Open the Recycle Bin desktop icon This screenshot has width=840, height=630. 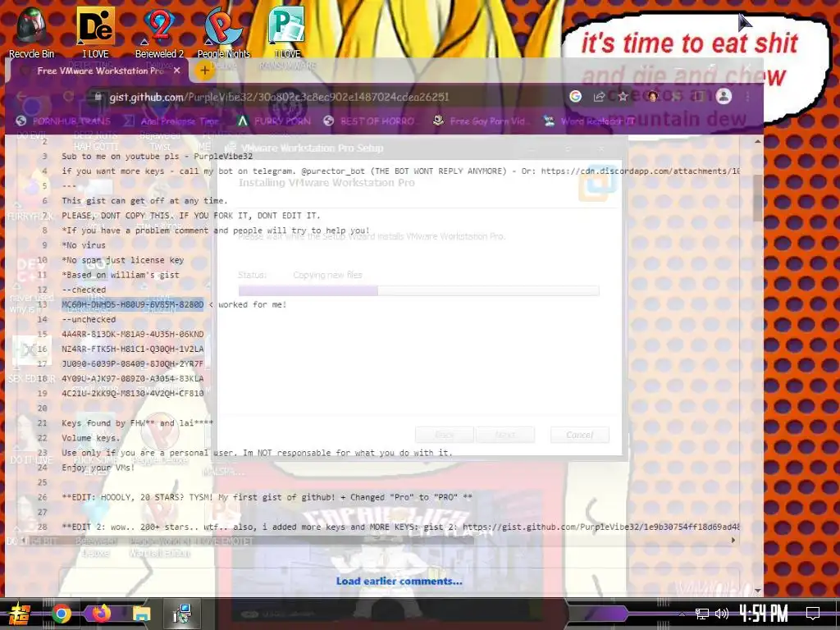[x=31, y=31]
